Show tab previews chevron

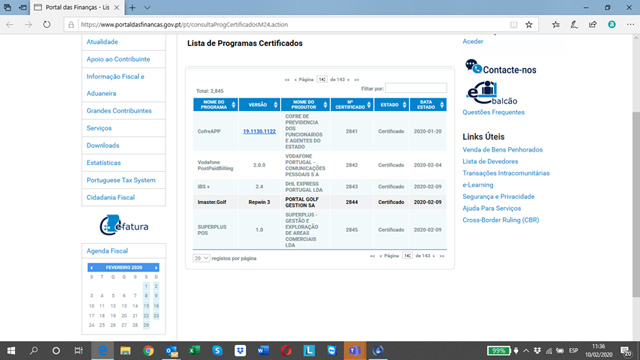(x=147, y=7)
